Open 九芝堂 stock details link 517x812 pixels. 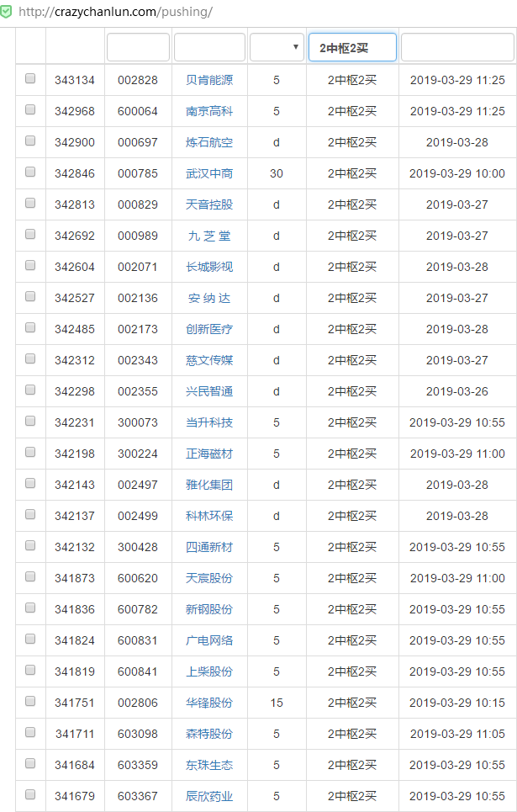(x=209, y=236)
